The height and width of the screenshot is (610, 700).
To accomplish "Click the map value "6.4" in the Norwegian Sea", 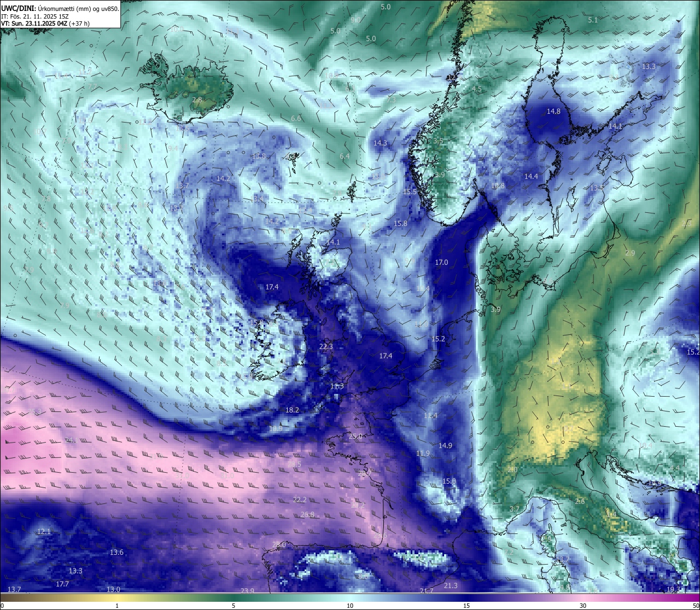I will pos(345,156).
